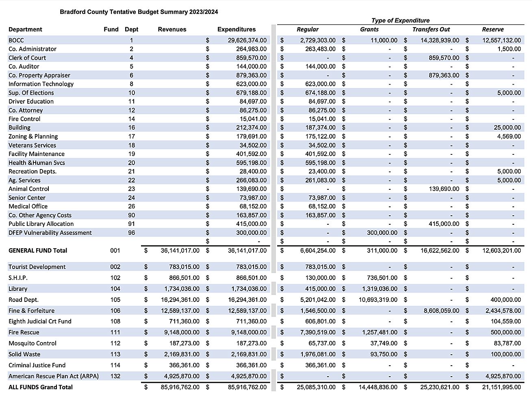The image size is (532, 399).
Task: Select the Road Dept. row label
Action: click(24, 300)
